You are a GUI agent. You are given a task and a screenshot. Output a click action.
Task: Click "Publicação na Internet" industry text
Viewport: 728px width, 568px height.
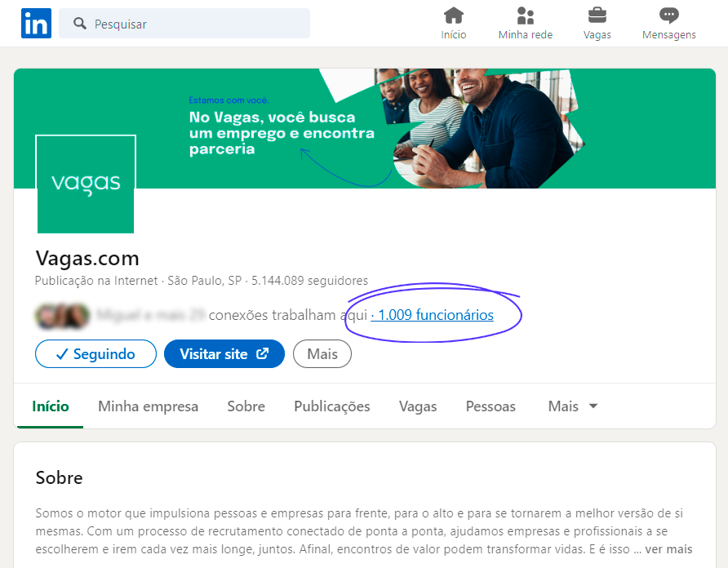[96, 281]
